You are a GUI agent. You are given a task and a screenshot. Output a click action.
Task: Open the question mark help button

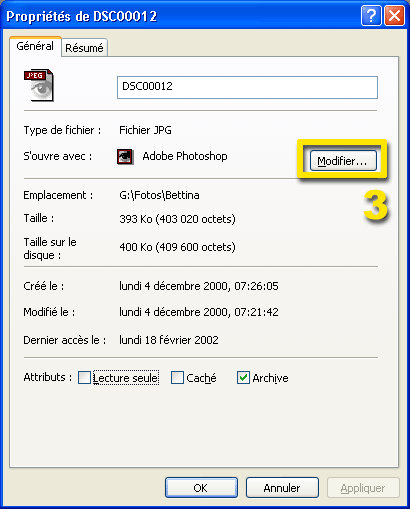[371, 16]
